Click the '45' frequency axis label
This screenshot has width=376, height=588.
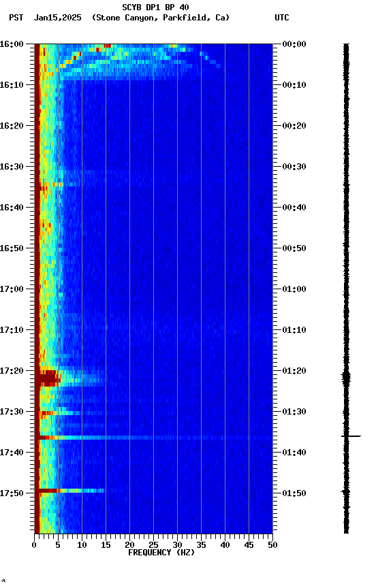click(249, 545)
